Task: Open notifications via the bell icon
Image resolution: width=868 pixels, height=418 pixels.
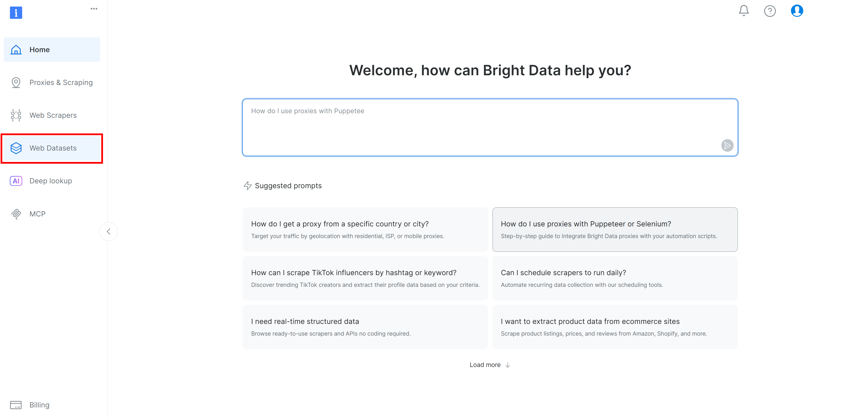Action: pyautogui.click(x=743, y=11)
